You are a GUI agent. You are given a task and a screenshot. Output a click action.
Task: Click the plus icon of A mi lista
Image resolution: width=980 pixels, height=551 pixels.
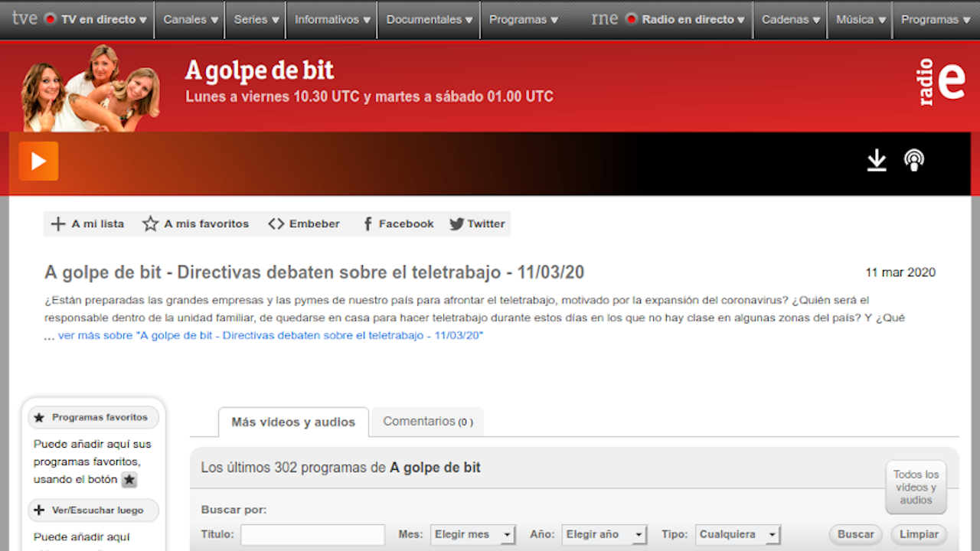pos(58,224)
